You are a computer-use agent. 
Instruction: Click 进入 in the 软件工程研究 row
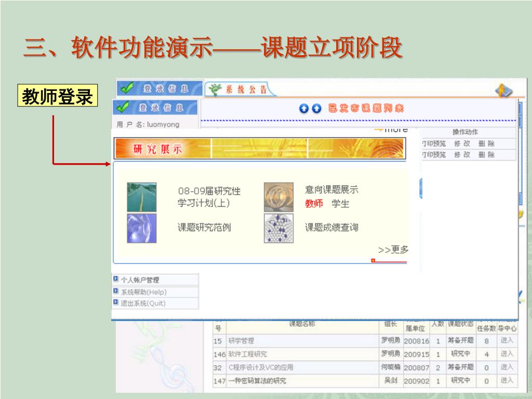[x=507, y=353]
